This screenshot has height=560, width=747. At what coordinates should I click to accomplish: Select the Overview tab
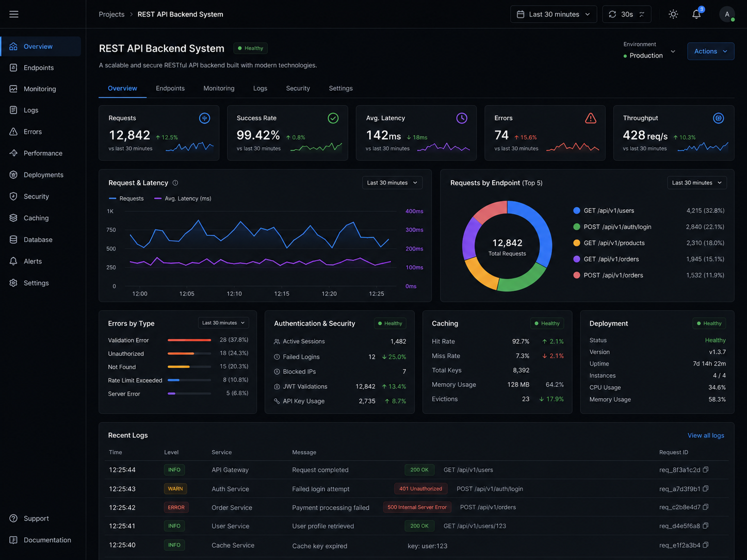click(122, 89)
